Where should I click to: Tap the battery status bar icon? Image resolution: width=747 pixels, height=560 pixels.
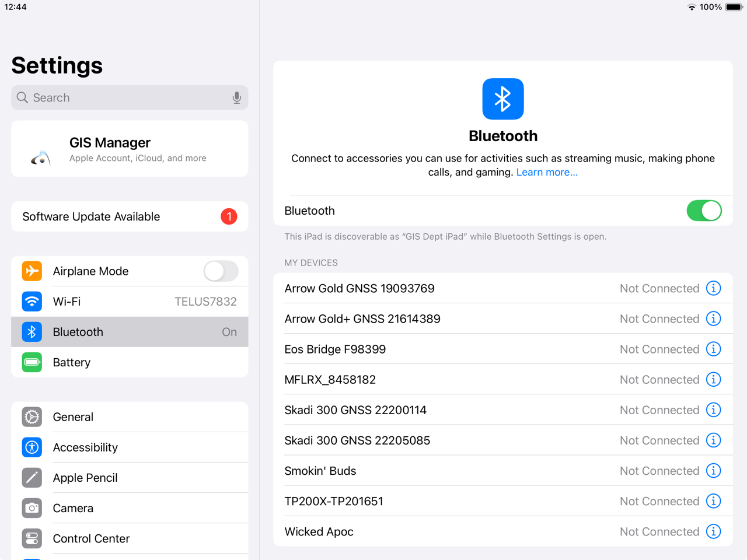pyautogui.click(x=734, y=7)
